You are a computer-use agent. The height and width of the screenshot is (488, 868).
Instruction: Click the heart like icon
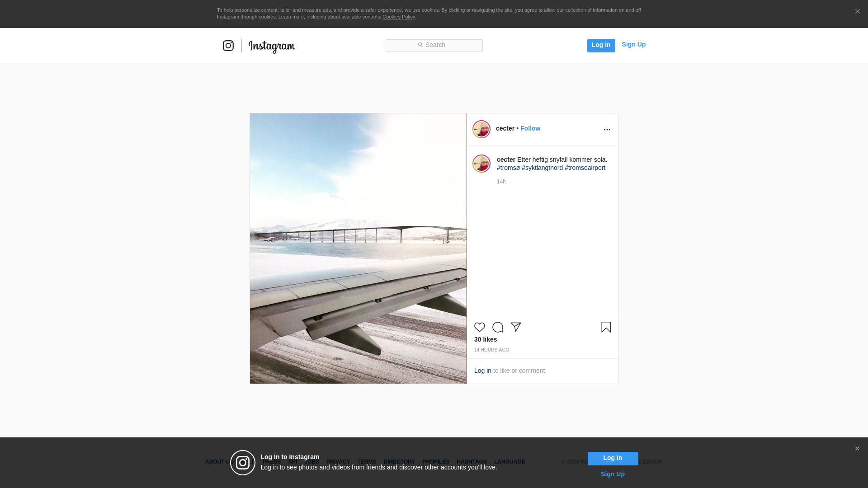point(480,327)
